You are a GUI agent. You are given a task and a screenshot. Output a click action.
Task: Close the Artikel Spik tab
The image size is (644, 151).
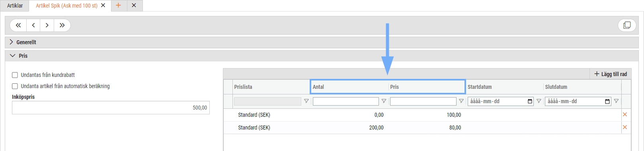(103, 6)
